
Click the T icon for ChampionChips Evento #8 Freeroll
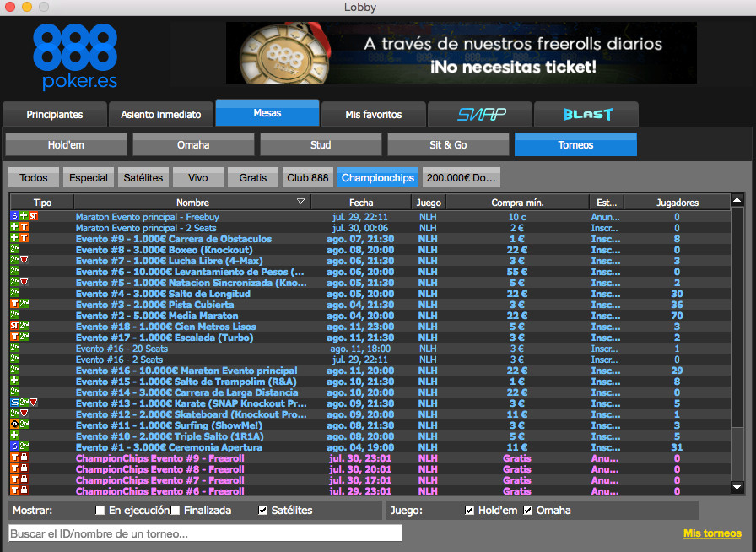[14, 468]
